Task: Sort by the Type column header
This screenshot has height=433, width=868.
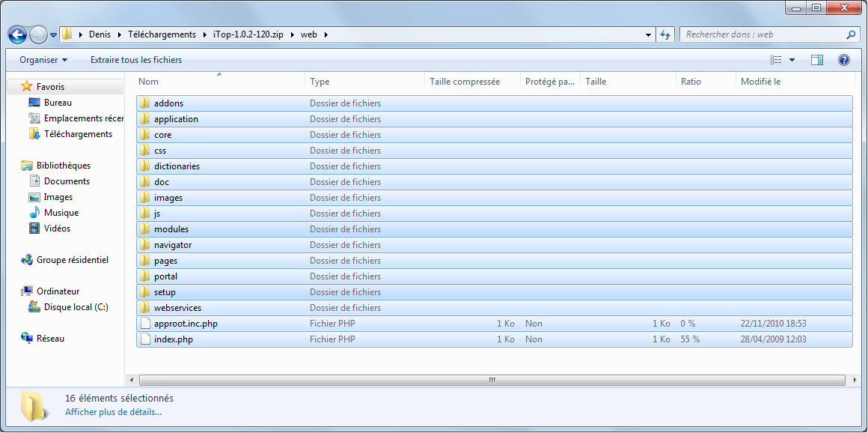Action: pyautogui.click(x=320, y=82)
